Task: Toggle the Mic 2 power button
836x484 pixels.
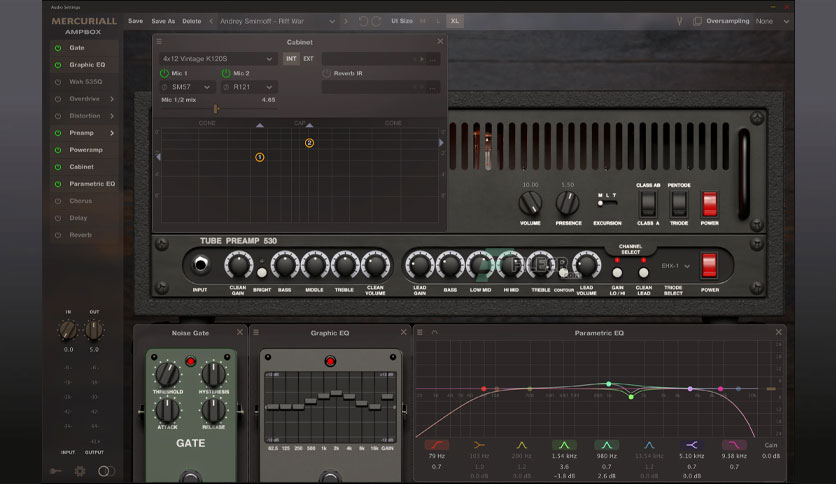Action: coord(226,73)
